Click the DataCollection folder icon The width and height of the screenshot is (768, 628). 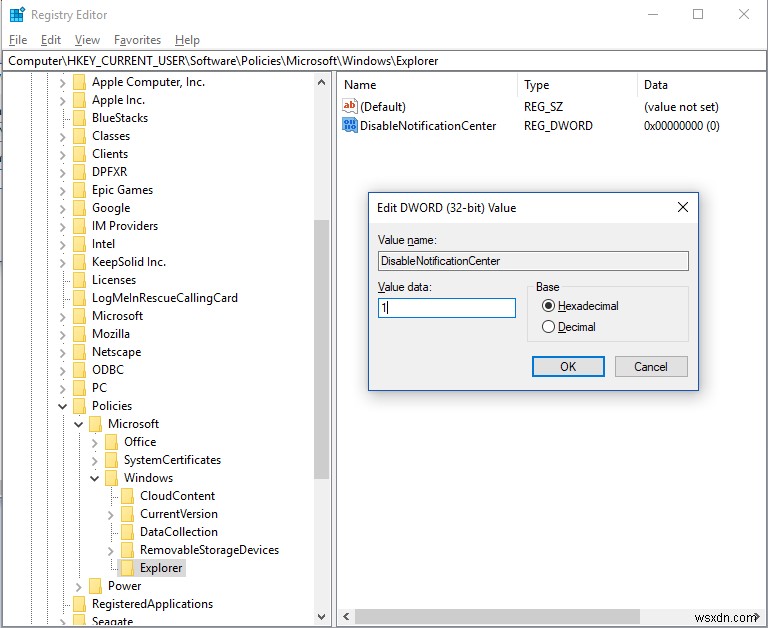pos(127,532)
